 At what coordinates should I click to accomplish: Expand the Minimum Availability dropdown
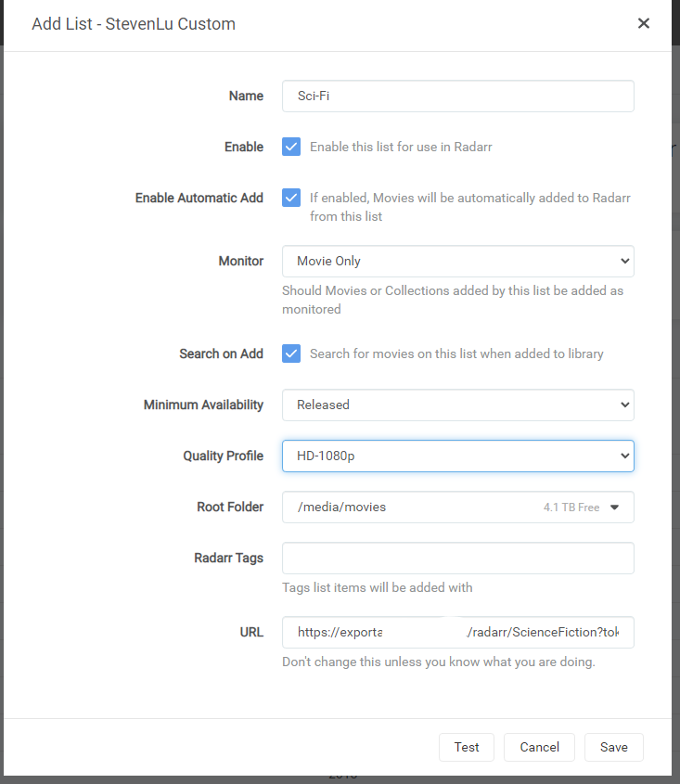(x=457, y=405)
